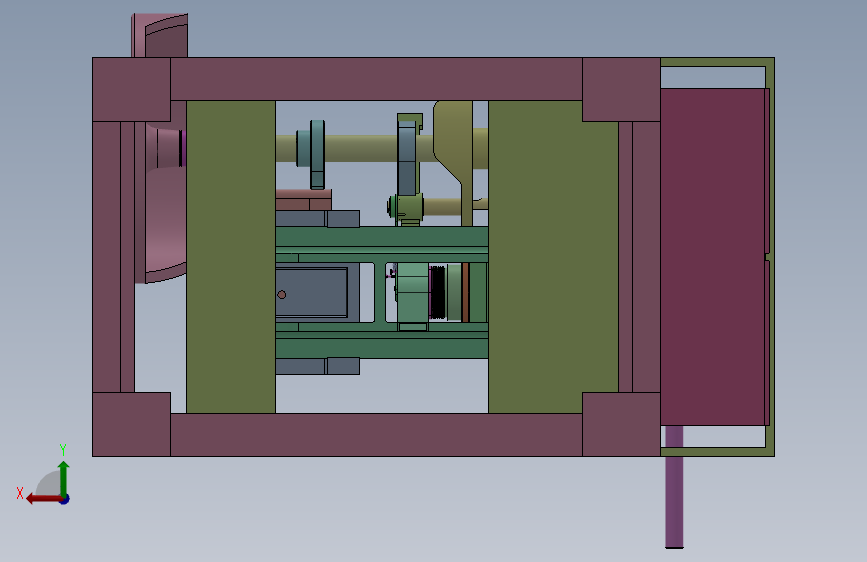Select the small brown circle on gray box
The height and width of the screenshot is (562, 867).
click(281, 295)
